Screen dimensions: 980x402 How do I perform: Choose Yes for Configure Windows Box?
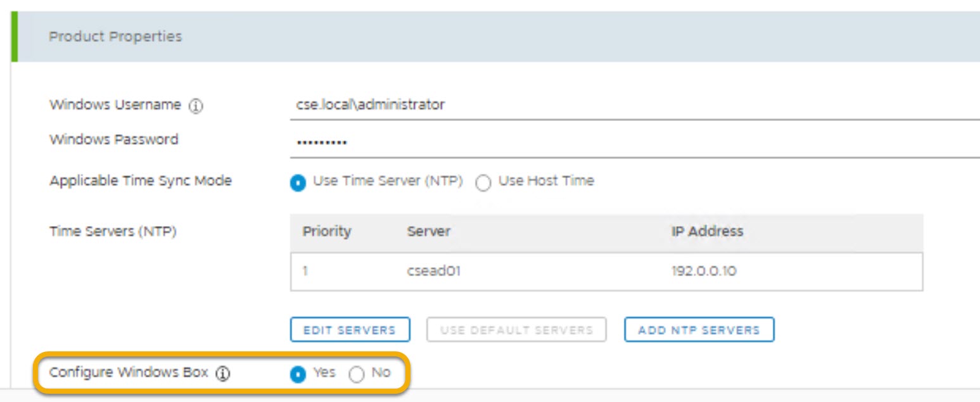pyautogui.click(x=297, y=374)
